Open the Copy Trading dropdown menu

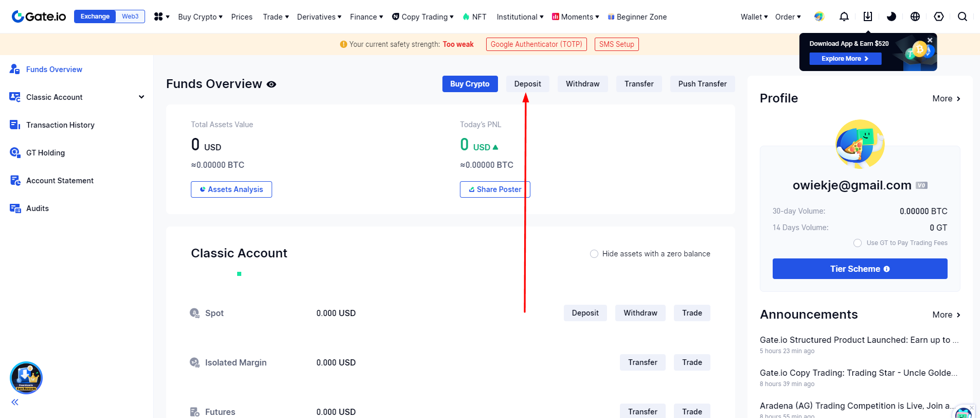coord(422,17)
